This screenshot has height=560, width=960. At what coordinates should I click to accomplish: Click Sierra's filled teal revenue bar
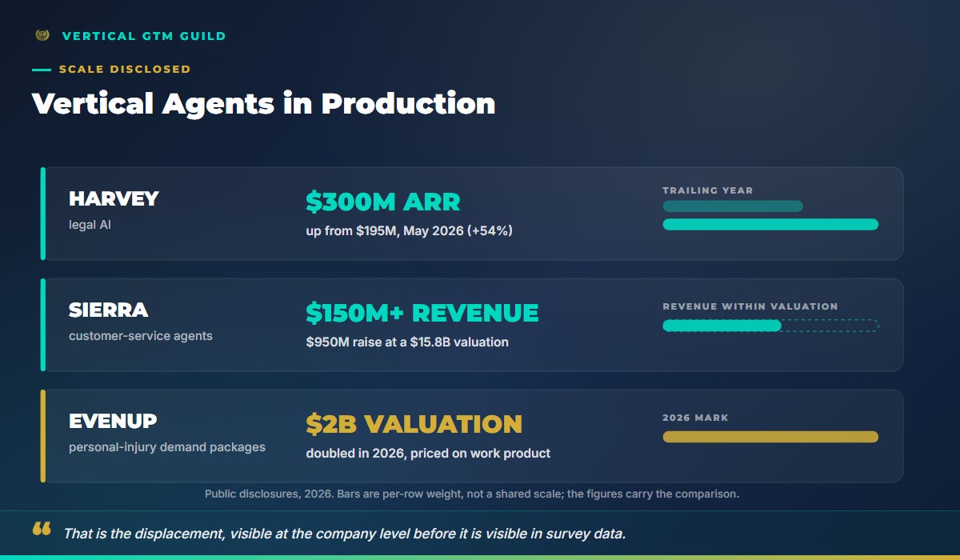[x=722, y=326]
